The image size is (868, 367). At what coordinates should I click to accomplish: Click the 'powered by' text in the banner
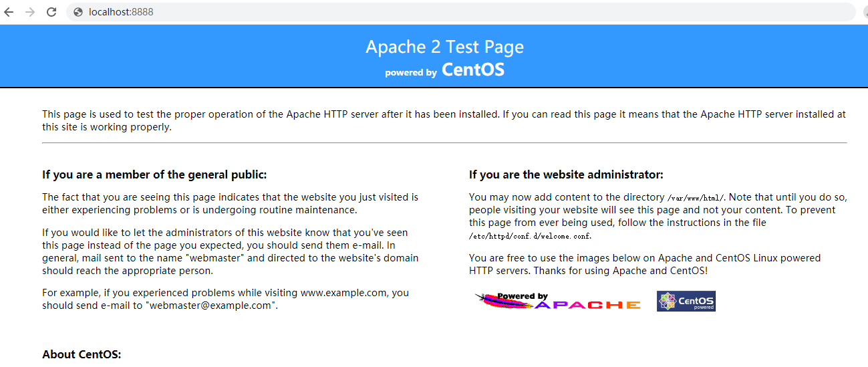point(411,72)
